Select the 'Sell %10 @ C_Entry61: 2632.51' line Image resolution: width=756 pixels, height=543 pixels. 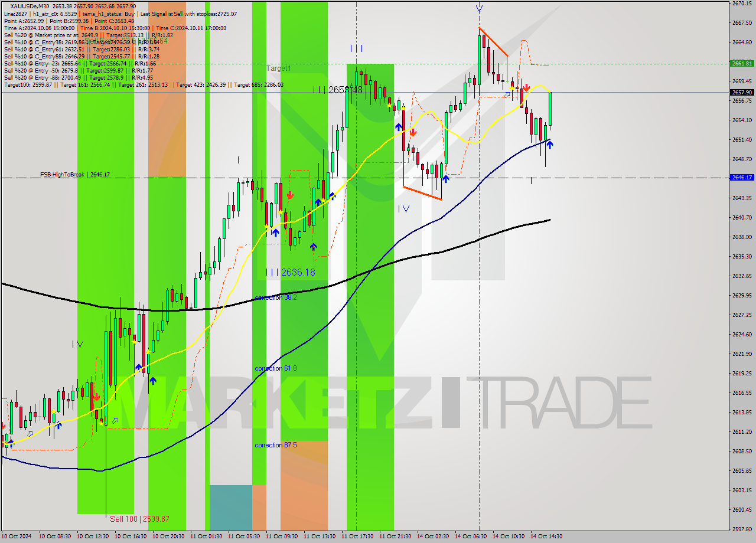tap(81, 49)
